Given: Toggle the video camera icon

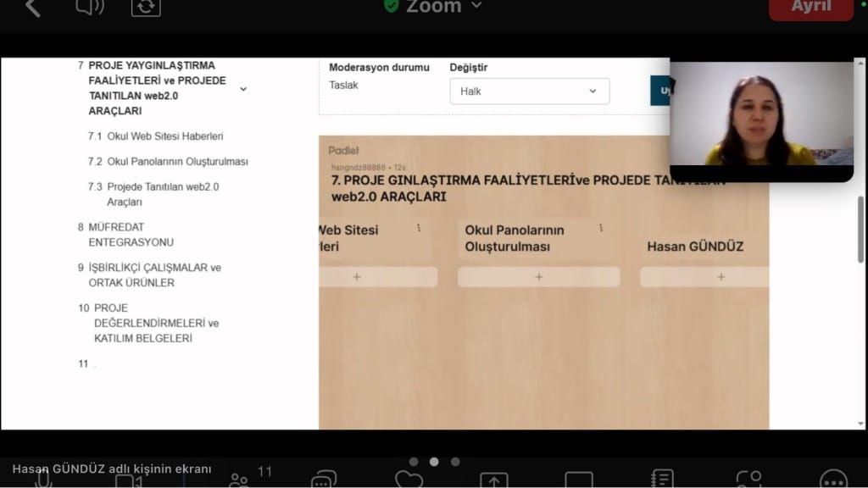Looking at the screenshot, I should pyautogui.click(x=128, y=480).
